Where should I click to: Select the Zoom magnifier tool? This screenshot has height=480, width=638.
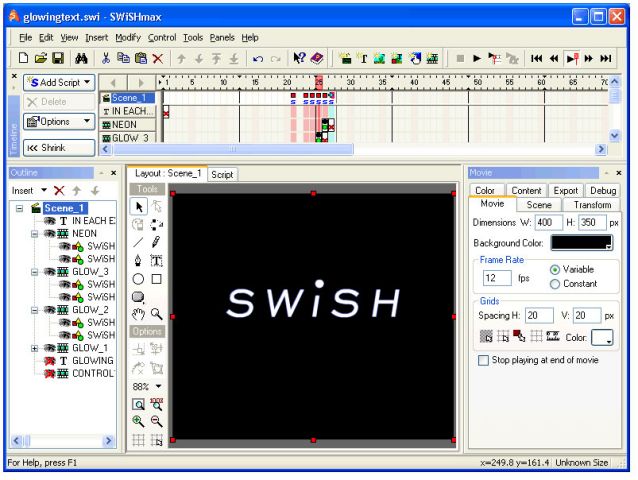(156, 314)
